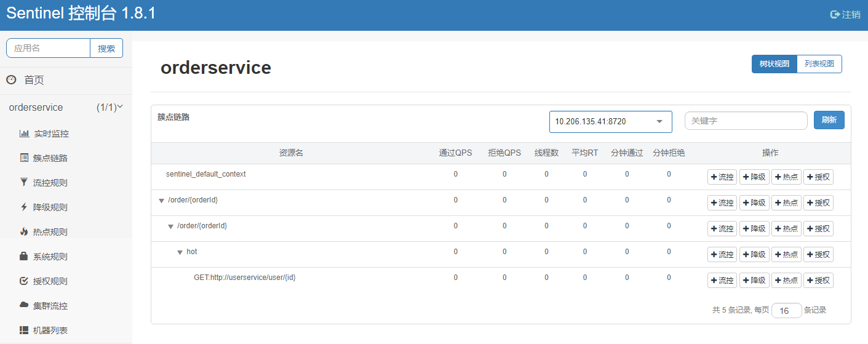Switch to 列表视图 list view
Image resolution: width=868 pixels, height=344 pixels.
(x=819, y=64)
